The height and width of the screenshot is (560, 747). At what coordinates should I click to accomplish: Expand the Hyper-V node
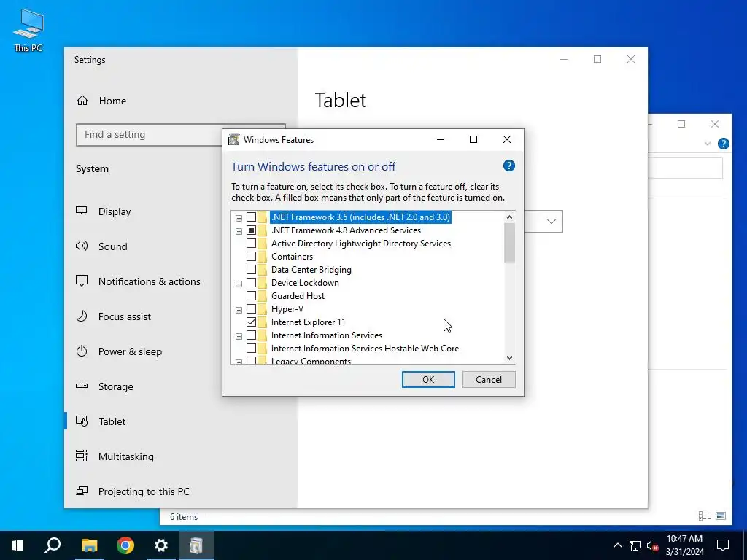[239, 310]
